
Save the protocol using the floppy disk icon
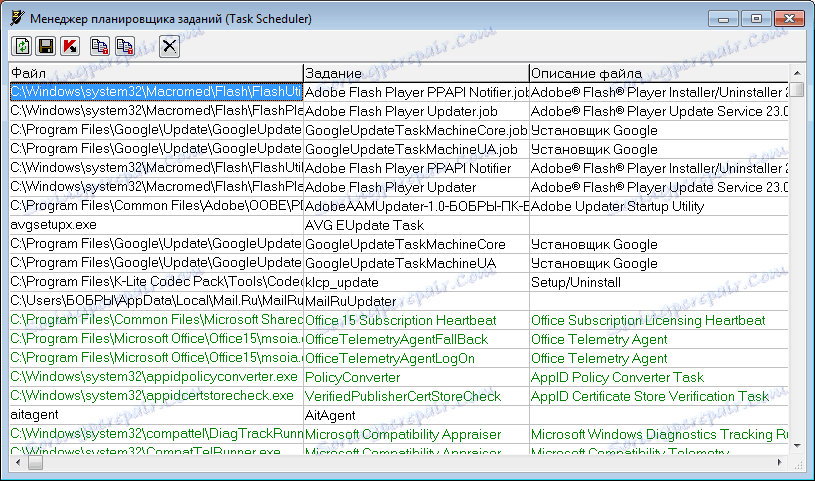click(46, 46)
